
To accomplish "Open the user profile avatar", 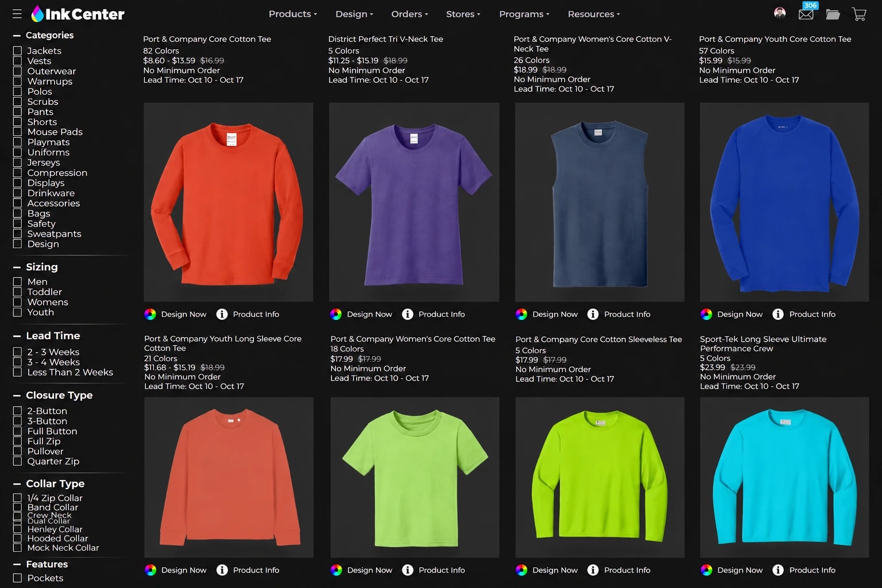I will [x=780, y=13].
